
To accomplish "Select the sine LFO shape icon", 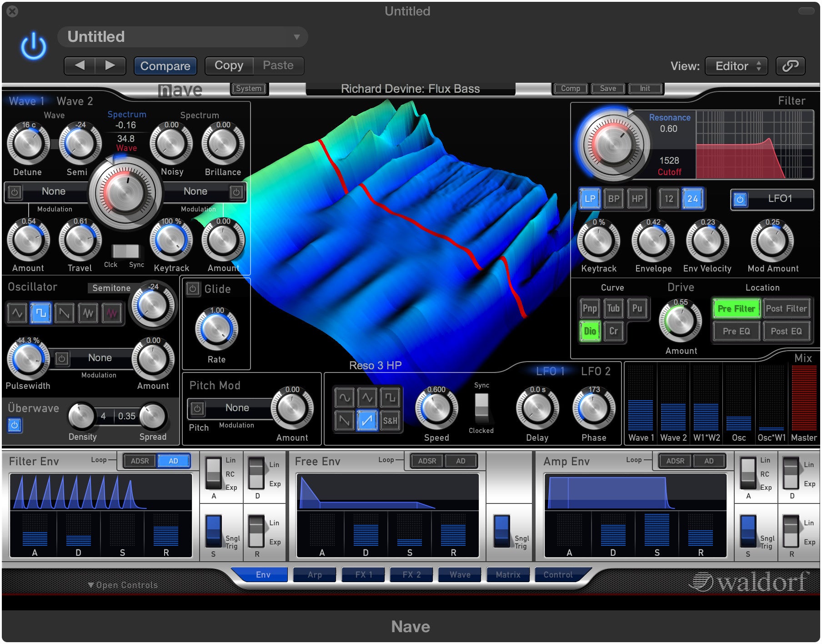I will pyautogui.click(x=344, y=397).
